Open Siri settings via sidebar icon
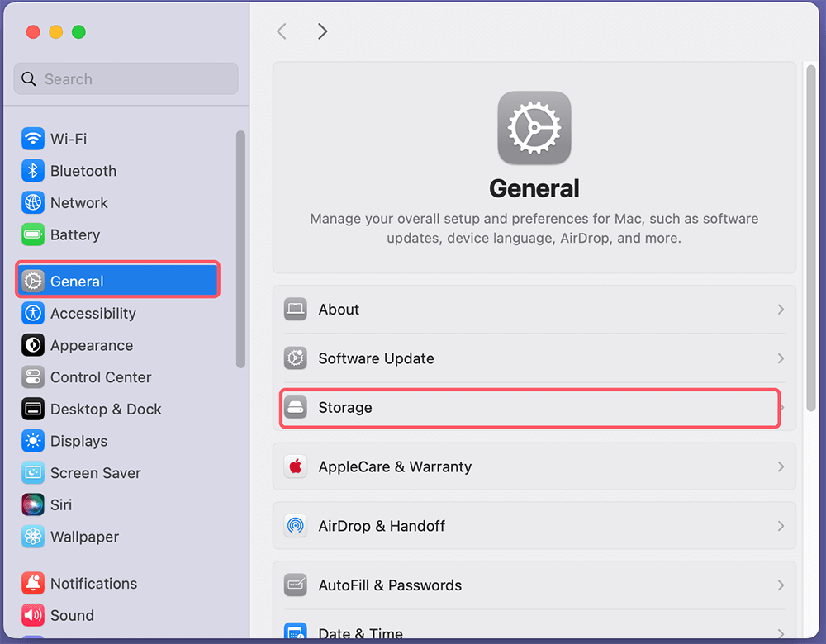This screenshot has height=644, width=826. (x=32, y=504)
